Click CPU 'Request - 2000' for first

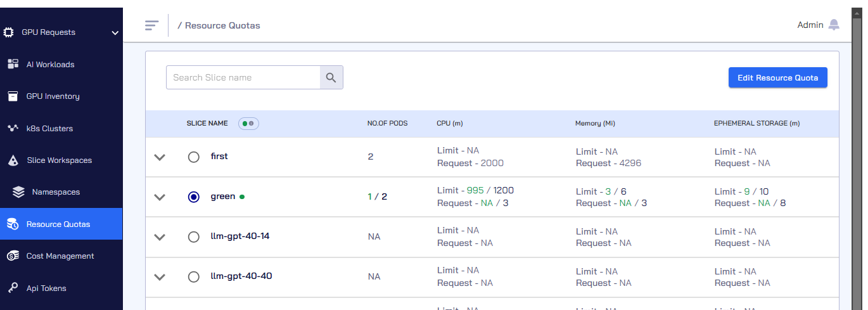(470, 163)
